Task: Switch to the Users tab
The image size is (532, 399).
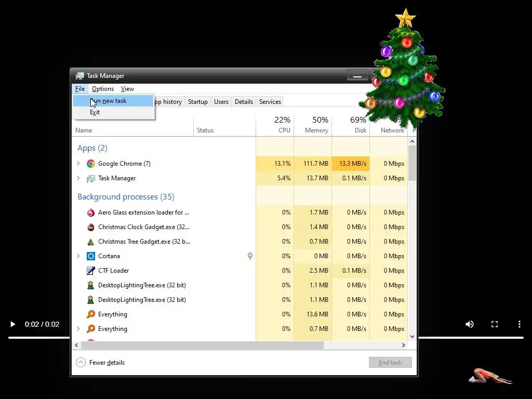Action: [x=221, y=102]
